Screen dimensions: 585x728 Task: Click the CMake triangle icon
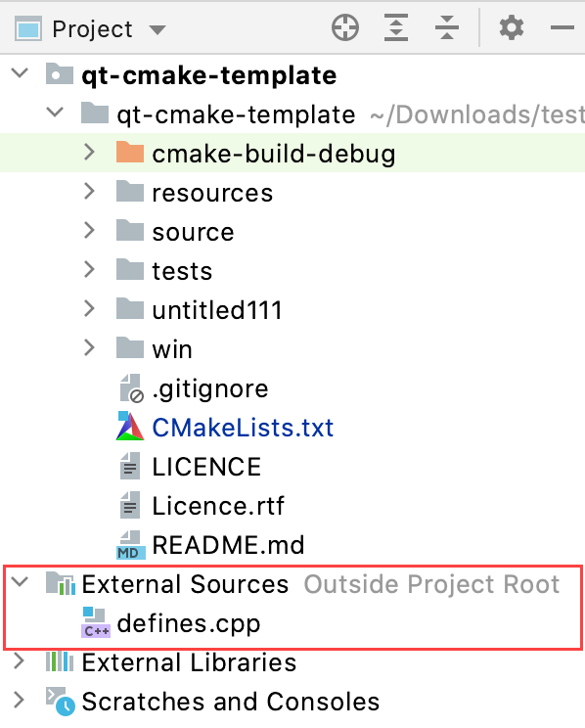coord(129,426)
